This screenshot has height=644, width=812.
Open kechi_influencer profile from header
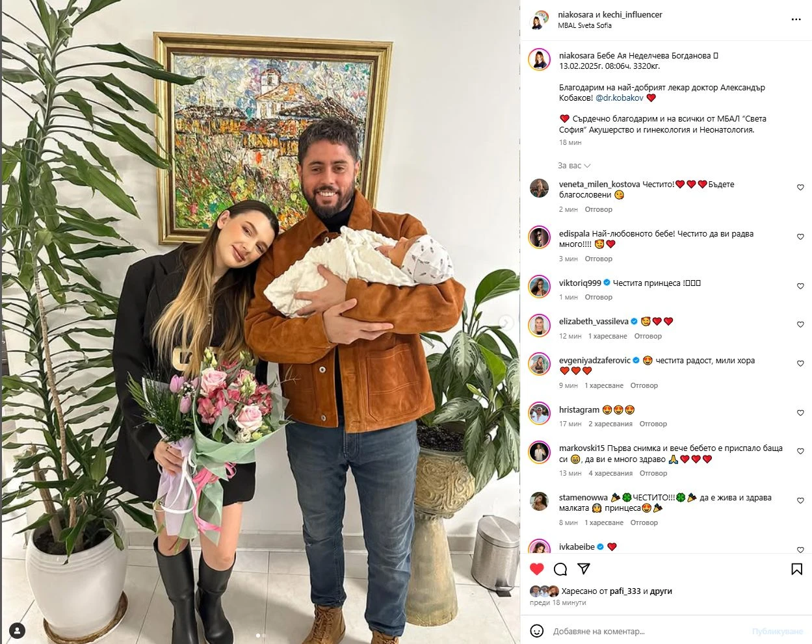[632, 14]
